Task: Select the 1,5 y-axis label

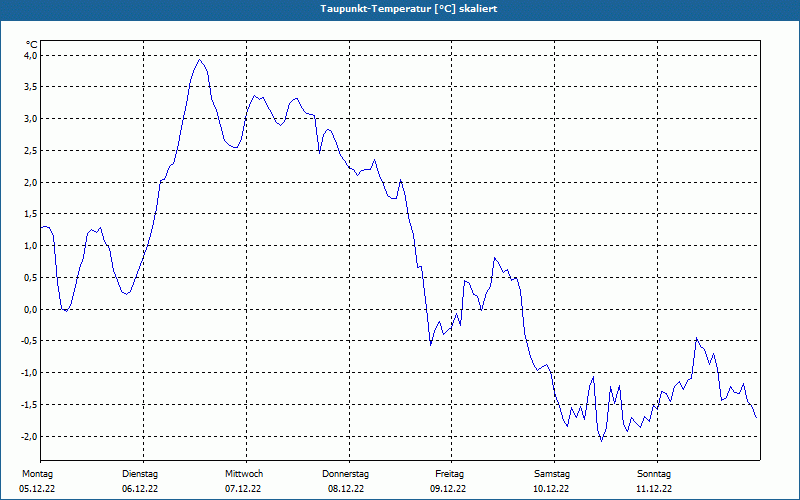Action: coord(30,214)
